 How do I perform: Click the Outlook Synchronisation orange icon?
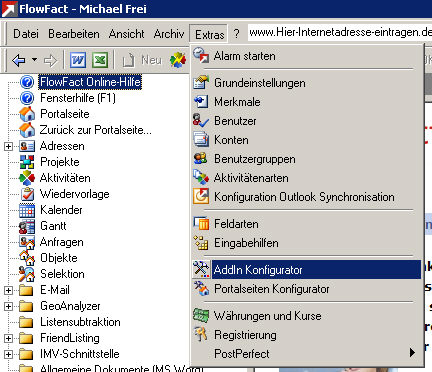(x=201, y=196)
